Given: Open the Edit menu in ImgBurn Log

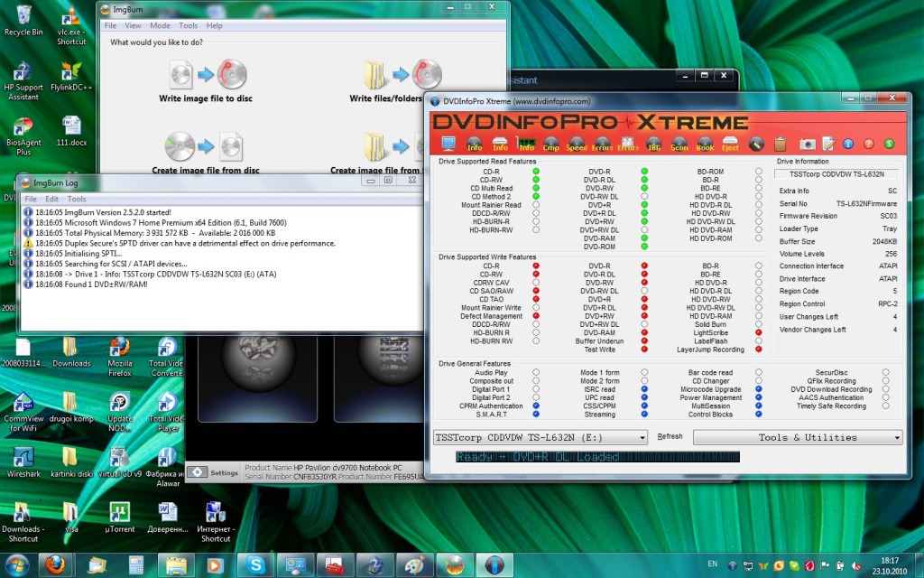Looking at the screenshot, I should pos(52,199).
